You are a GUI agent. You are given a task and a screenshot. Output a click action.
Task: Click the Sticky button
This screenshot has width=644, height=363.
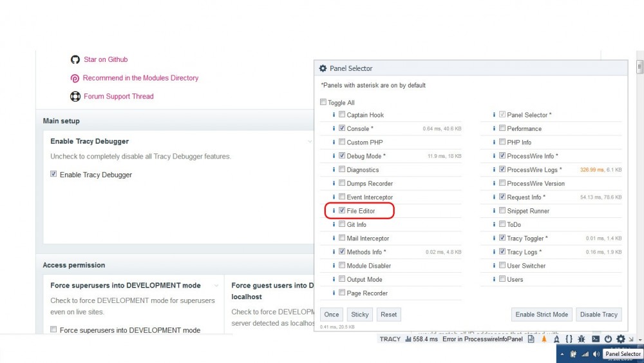coord(359,315)
